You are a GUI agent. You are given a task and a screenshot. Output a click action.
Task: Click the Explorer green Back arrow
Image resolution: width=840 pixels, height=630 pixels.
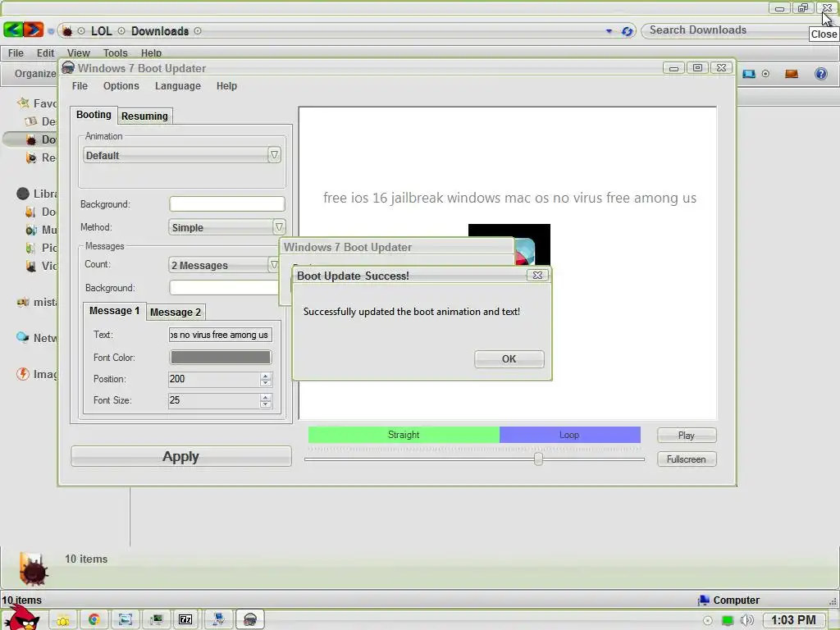point(13,30)
